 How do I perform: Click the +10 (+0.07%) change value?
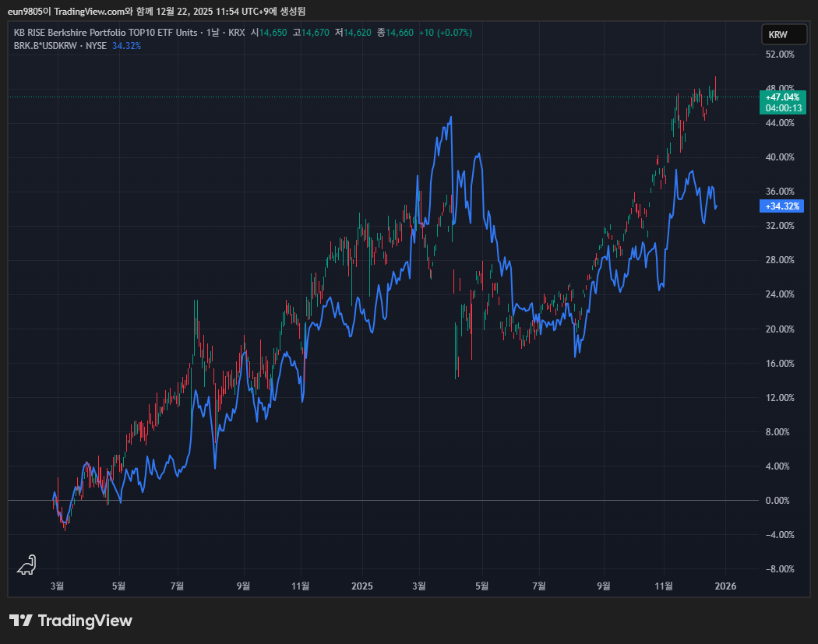tap(446, 33)
